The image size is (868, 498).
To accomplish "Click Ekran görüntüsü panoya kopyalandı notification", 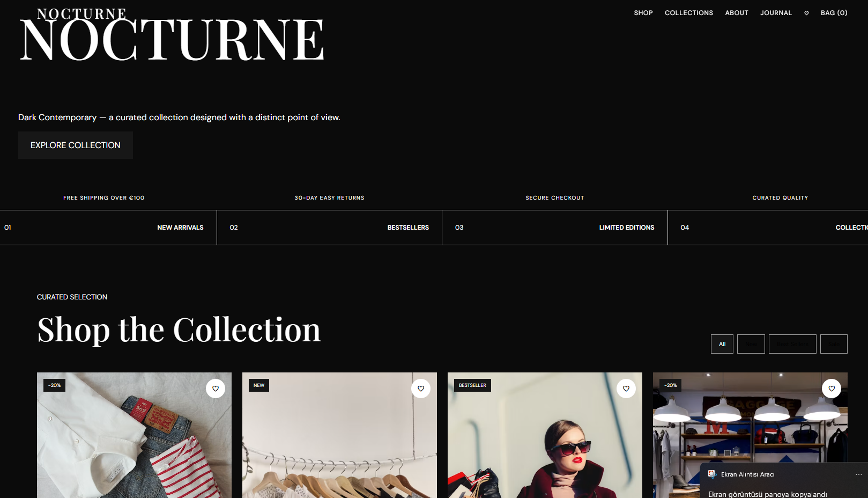I will coord(767,494).
